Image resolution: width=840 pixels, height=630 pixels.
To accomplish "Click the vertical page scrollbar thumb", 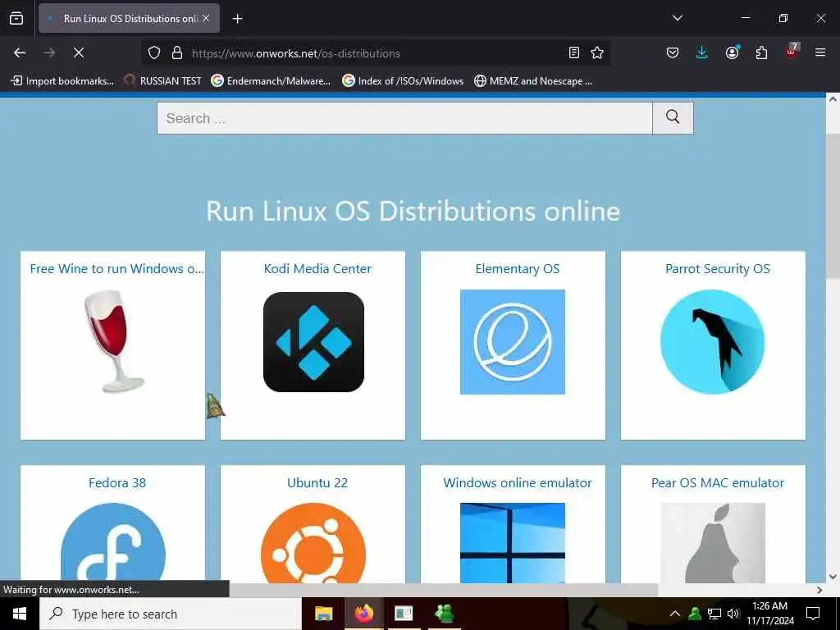I will 833,206.
